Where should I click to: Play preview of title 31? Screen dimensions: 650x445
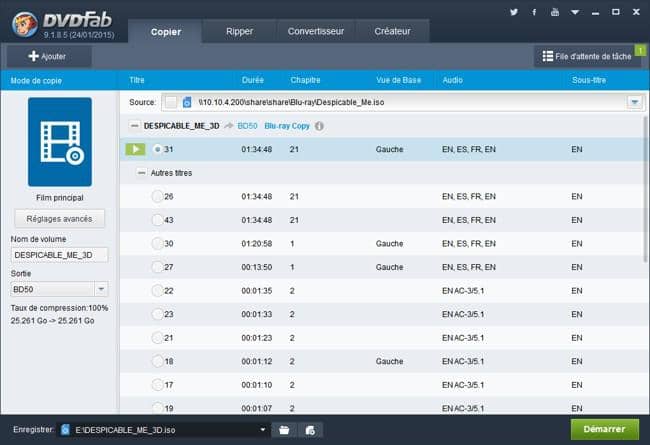135,149
